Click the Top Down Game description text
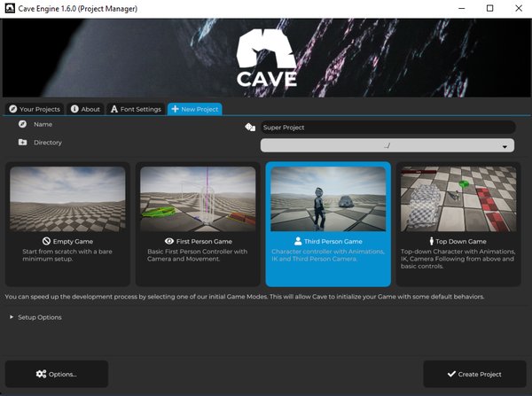This screenshot has height=396, width=532. tap(458, 259)
